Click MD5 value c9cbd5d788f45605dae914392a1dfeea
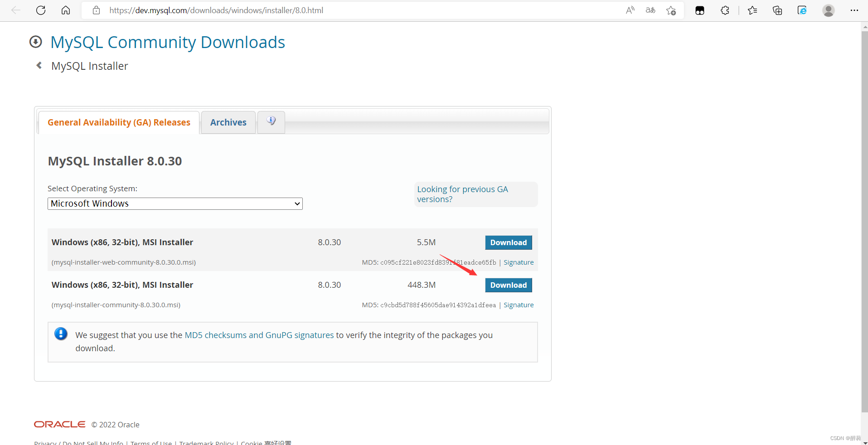Image resolution: width=868 pixels, height=445 pixels. (x=438, y=305)
